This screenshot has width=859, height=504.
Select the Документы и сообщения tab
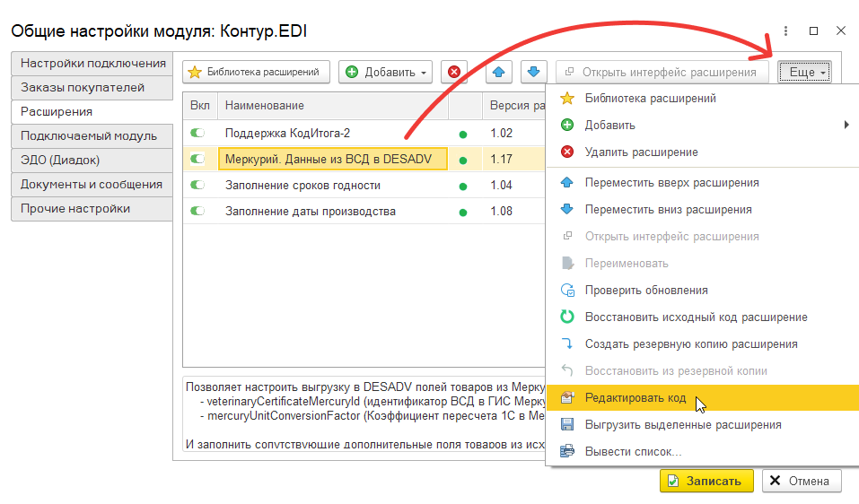pos(92,185)
